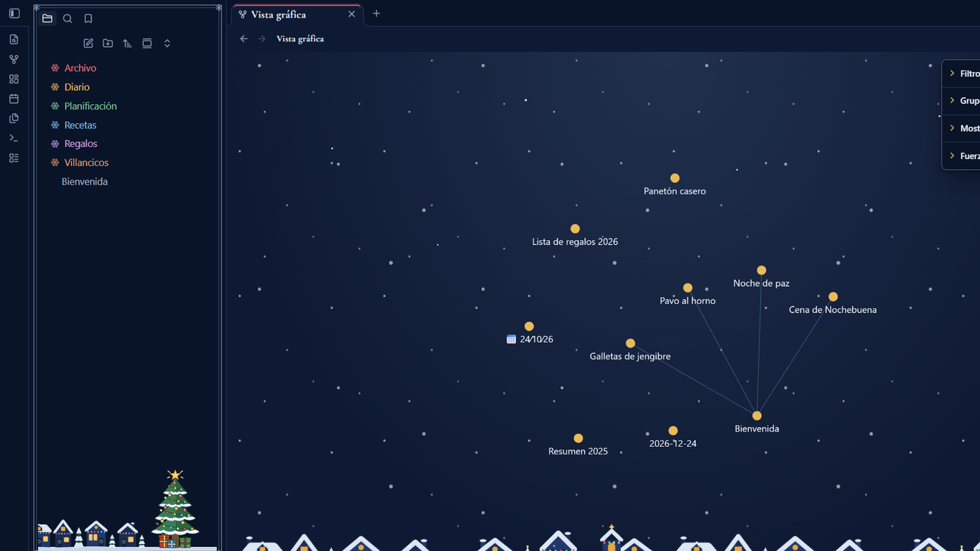Click the Lista de regalos 2026 node

(575, 229)
